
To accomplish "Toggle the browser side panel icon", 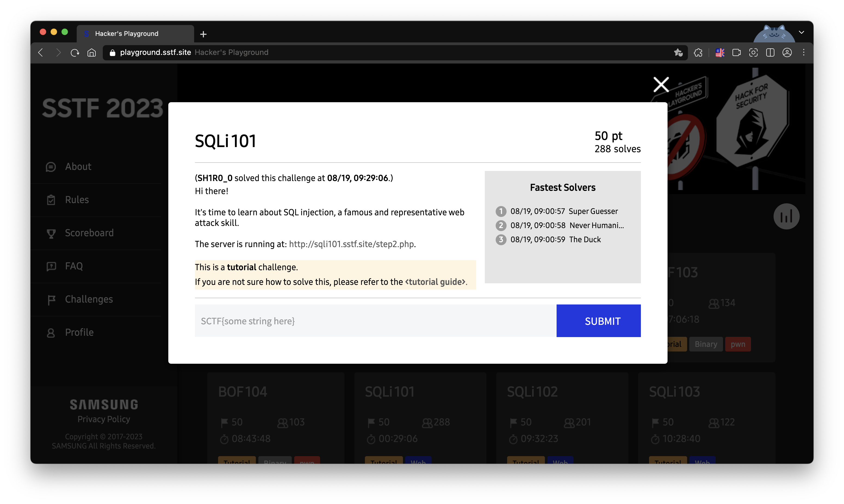I will click(x=770, y=53).
